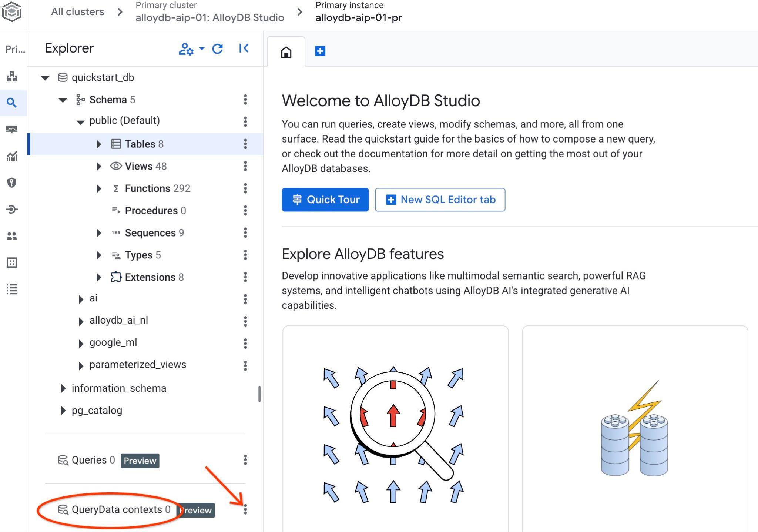Open the three-dot menu for Tables
Viewport: 758px width, 532px height.
tap(245, 144)
